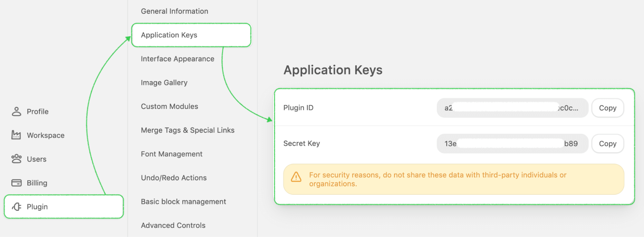Copy the Secret Key value

click(608, 144)
